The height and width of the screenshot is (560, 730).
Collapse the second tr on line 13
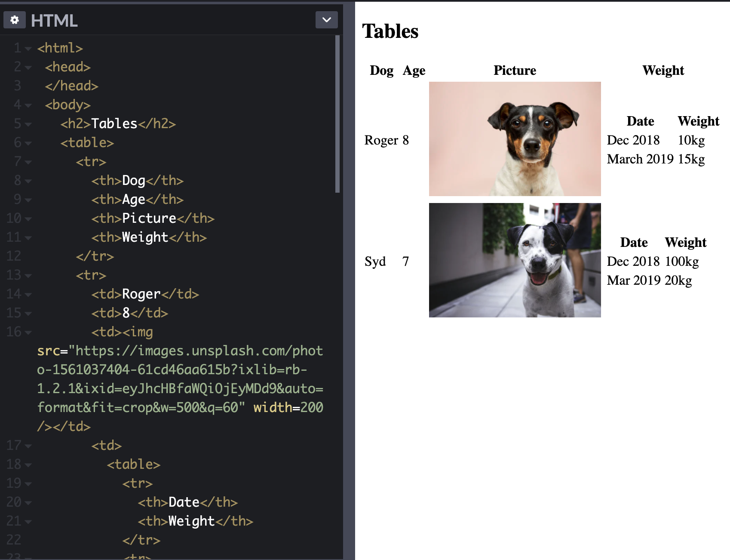(x=28, y=275)
